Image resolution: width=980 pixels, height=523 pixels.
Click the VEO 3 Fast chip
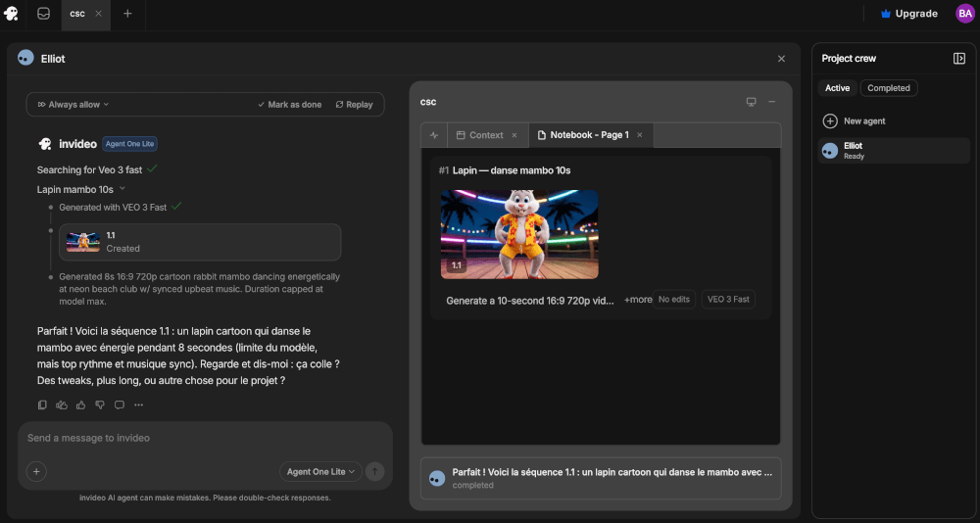coord(728,300)
